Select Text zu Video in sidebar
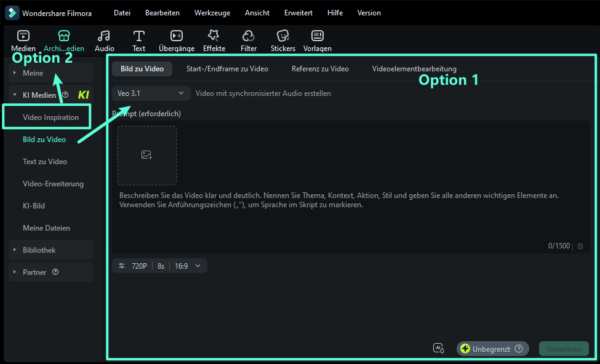 pos(45,162)
